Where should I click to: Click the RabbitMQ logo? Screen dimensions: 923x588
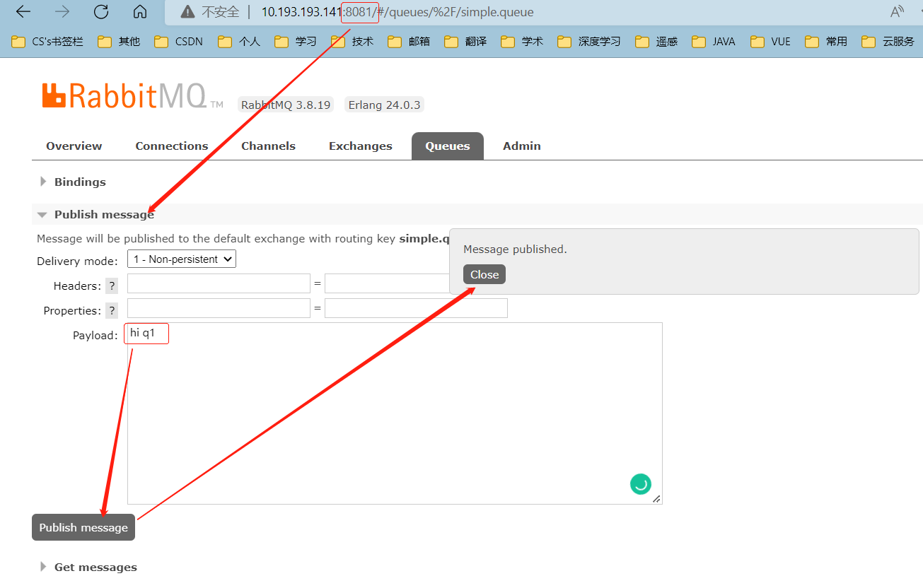click(x=132, y=95)
